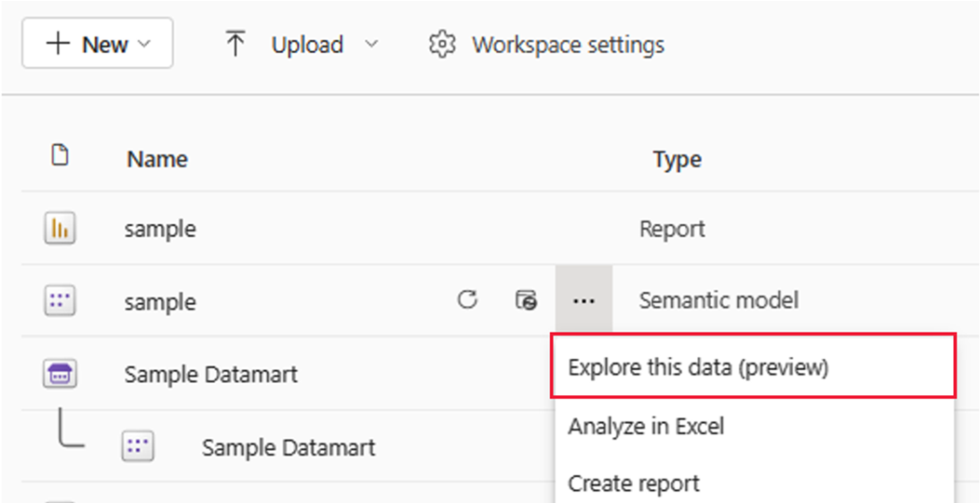Open Workspace settings
Image resolution: width=980 pixels, height=503 pixels.
point(546,45)
